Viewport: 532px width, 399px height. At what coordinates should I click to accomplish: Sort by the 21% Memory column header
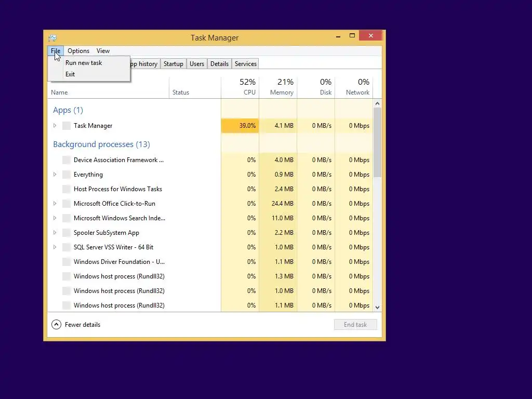tap(278, 88)
